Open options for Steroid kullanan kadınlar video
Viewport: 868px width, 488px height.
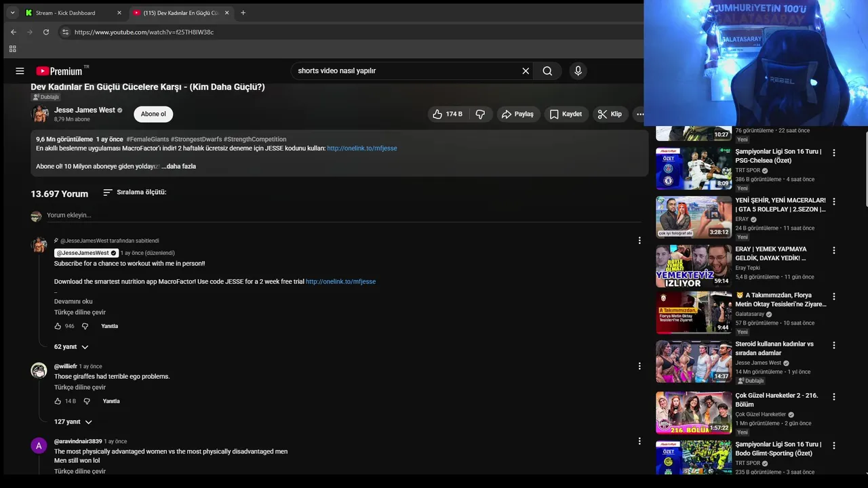point(834,345)
